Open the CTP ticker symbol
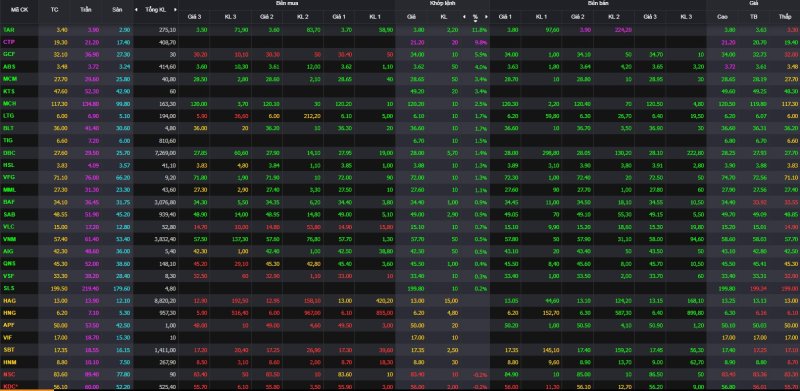 coord(9,42)
